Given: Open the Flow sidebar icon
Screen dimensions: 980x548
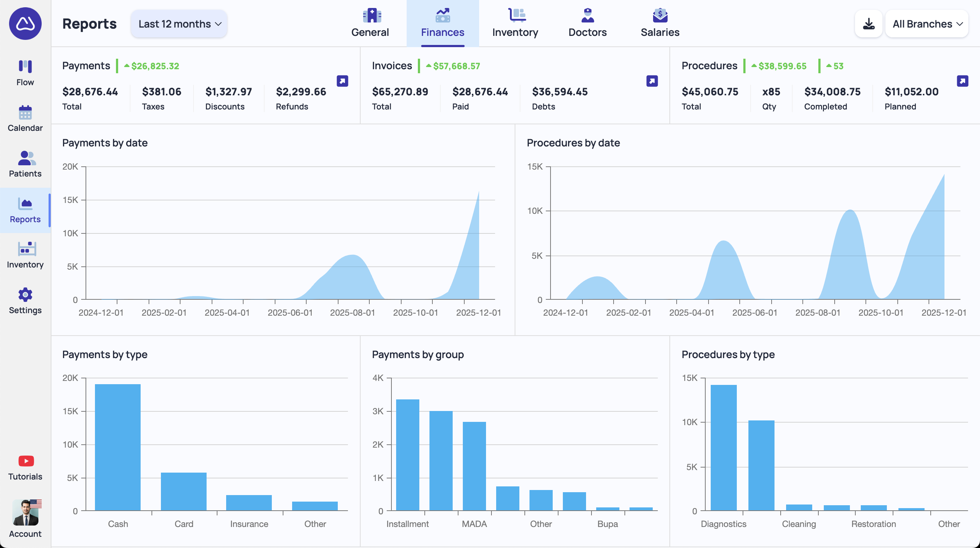Looking at the screenshot, I should tap(25, 73).
